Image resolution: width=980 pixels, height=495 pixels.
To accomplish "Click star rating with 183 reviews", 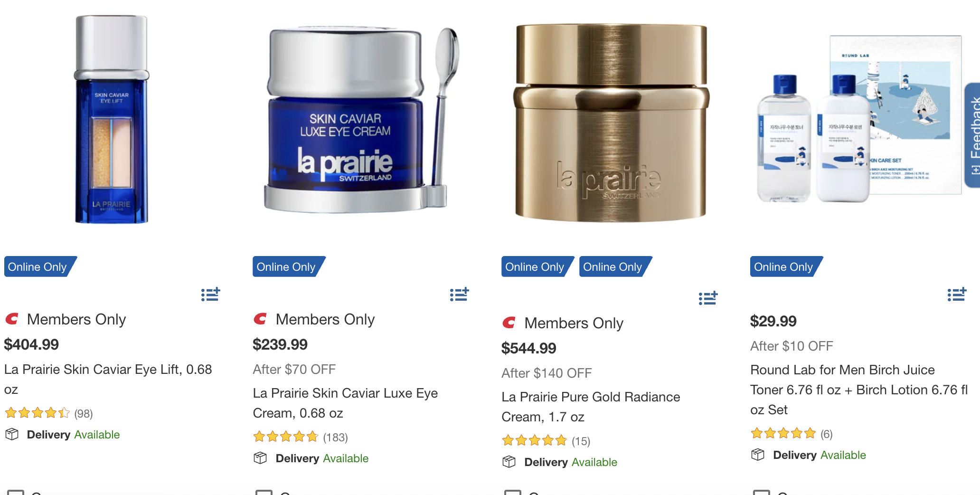I will click(286, 437).
